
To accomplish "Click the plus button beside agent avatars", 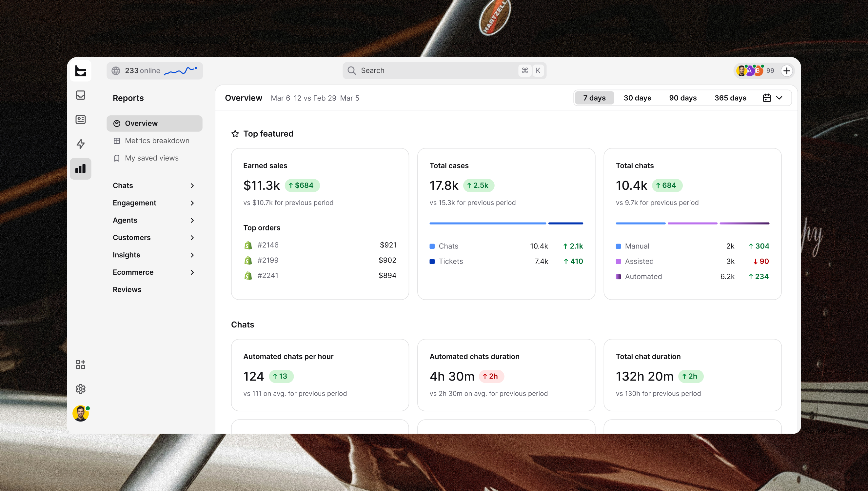I will point(787,70).
